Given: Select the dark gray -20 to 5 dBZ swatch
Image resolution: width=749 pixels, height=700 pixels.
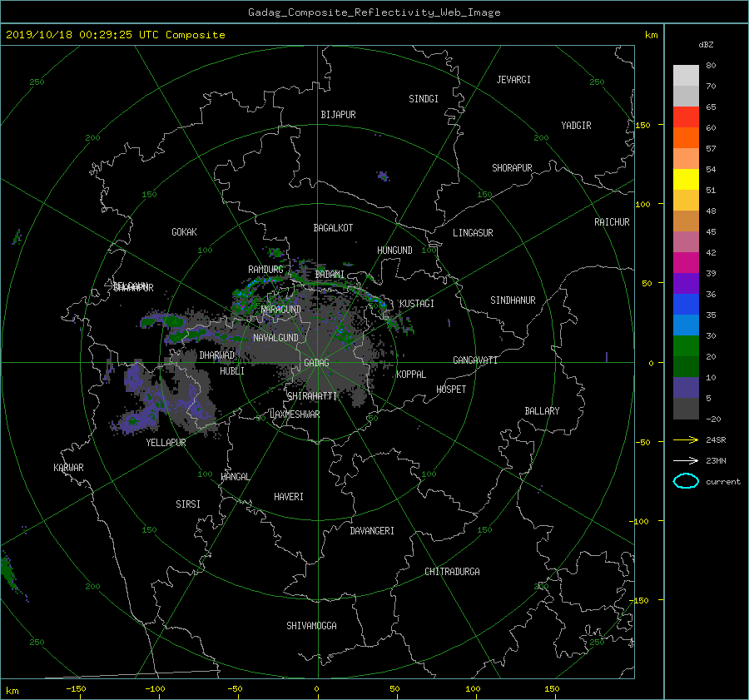Looking at the screenshot, I should pos(686,409).
